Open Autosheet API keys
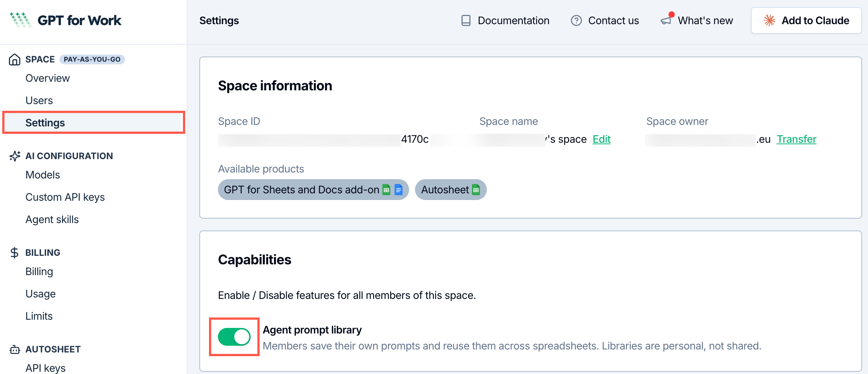Viewport: 868px width, 374px height. click(45, 368)
